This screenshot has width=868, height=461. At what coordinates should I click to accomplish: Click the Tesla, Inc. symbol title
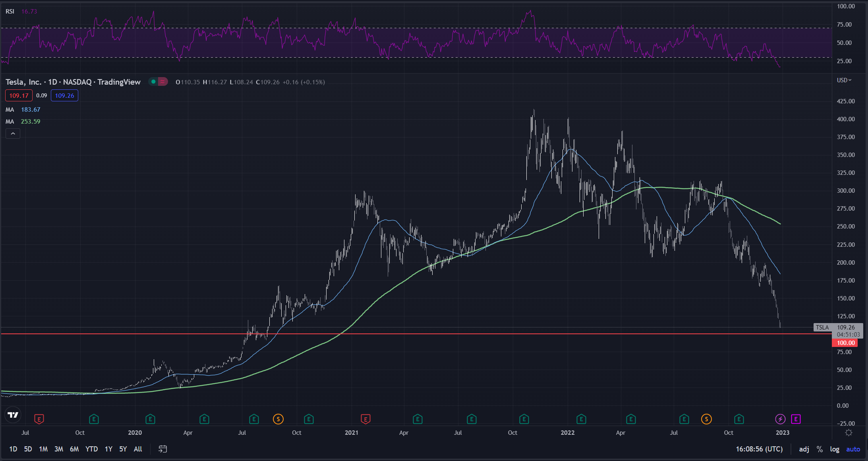click(x=73, y=82)
